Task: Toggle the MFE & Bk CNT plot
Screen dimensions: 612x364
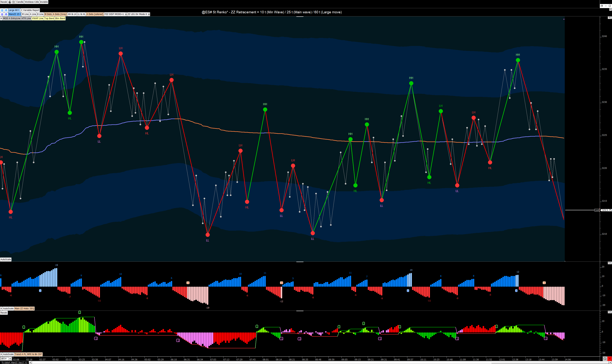Action: point(35,354)
